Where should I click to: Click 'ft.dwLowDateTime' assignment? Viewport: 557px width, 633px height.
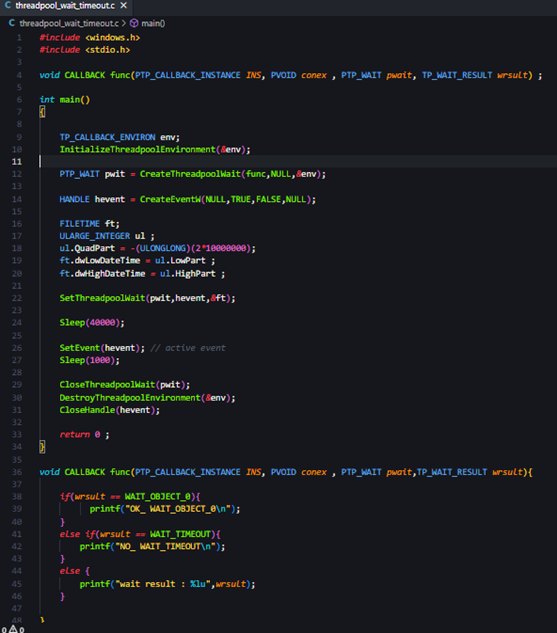pos(137,260)
